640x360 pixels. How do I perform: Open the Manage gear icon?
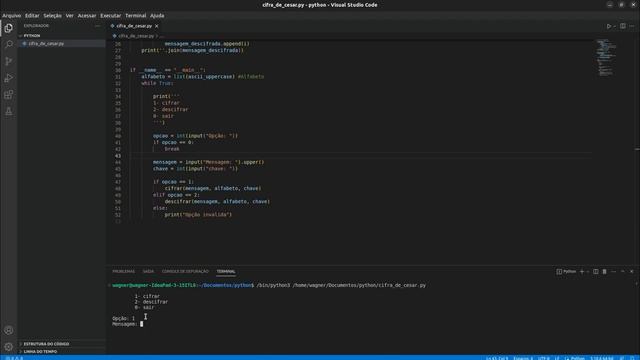9,347
